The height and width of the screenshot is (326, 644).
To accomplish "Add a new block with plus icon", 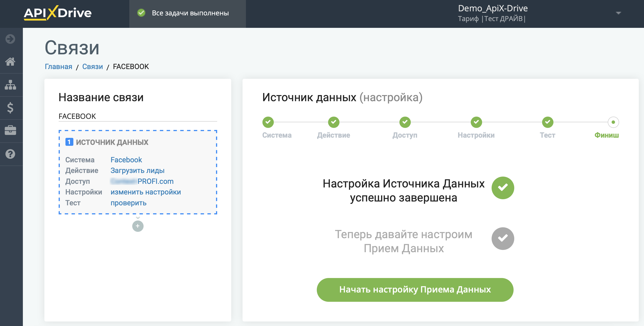I will [x=138, y=226].
